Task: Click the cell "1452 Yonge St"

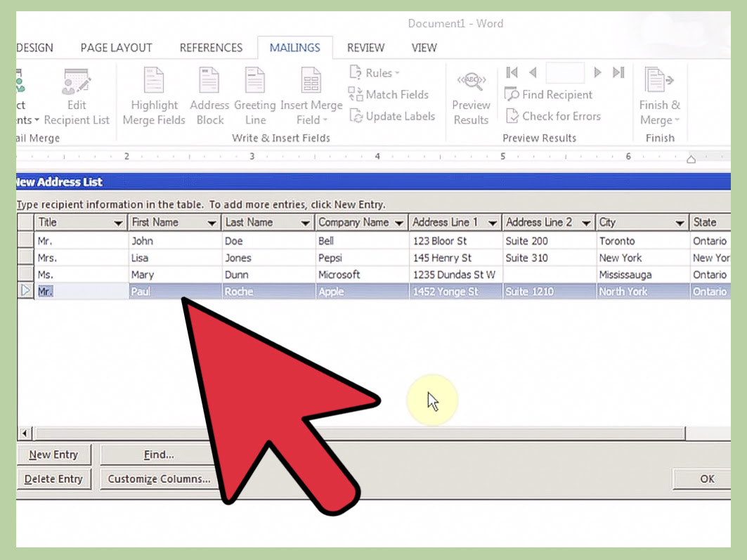Action: (455, 292)
